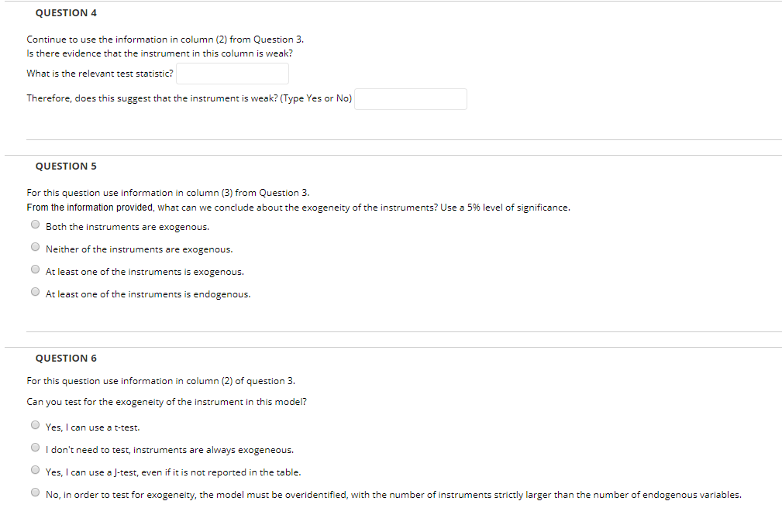Select 'Neither of the instruments are exogenous'
Viewport: 782px width, 532px height.
[35, 246]
